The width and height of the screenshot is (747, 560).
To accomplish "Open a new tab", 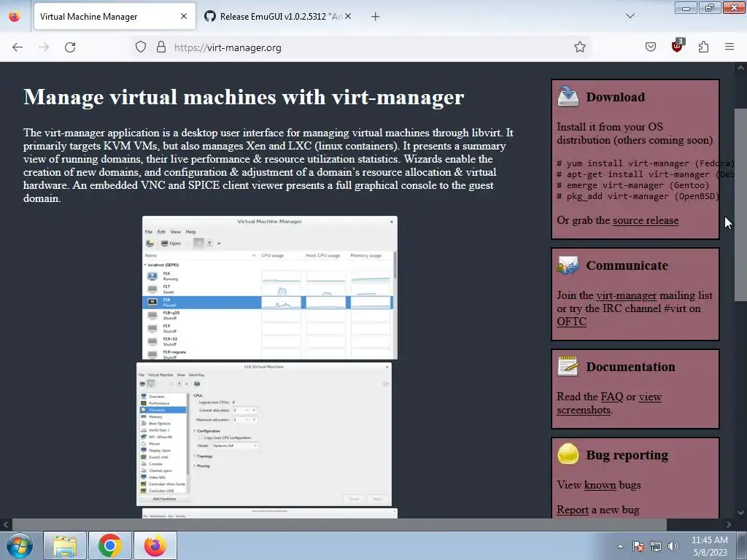I will click(376, 17).
